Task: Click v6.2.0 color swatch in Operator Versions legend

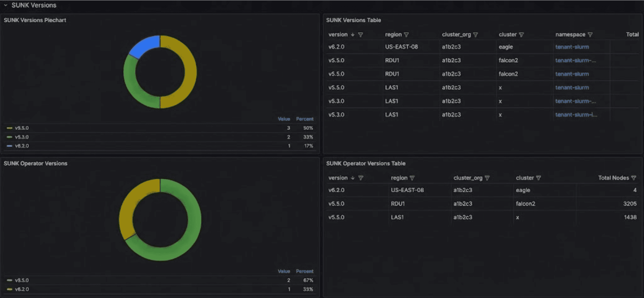Action: coord(10,289)
